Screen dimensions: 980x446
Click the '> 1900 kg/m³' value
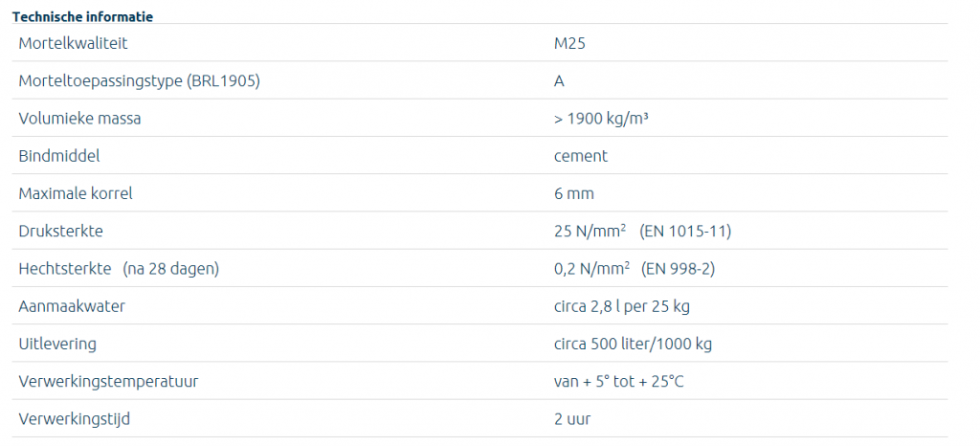603,119
